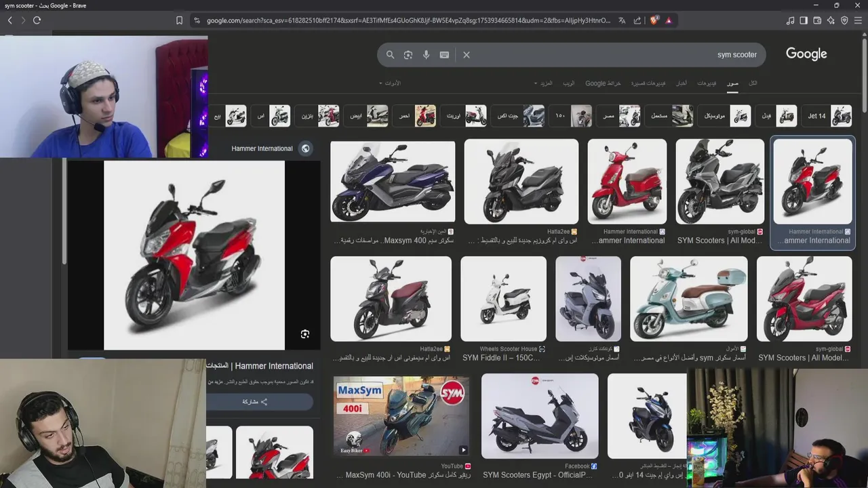Bookmark this page using the bookmark icon

(179, 20)
